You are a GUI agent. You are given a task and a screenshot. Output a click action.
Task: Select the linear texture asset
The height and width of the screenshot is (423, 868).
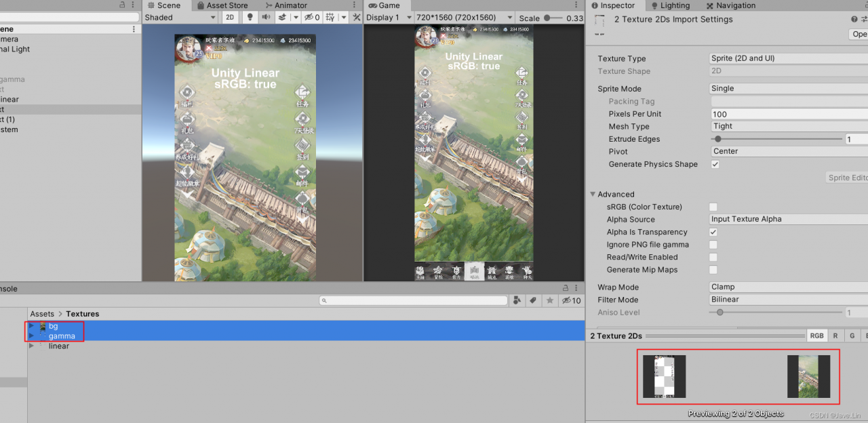pyautogui.click(x=59, y=346)
